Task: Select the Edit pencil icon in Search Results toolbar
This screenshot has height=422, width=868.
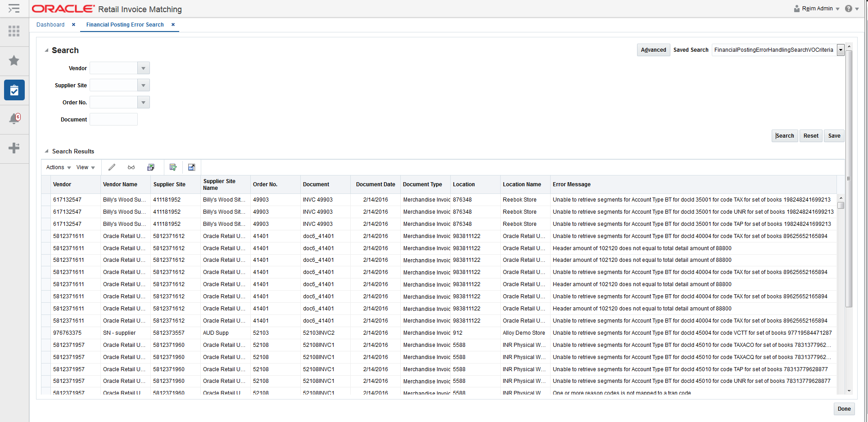Action: pyautogui.click(x=112, y=167)
